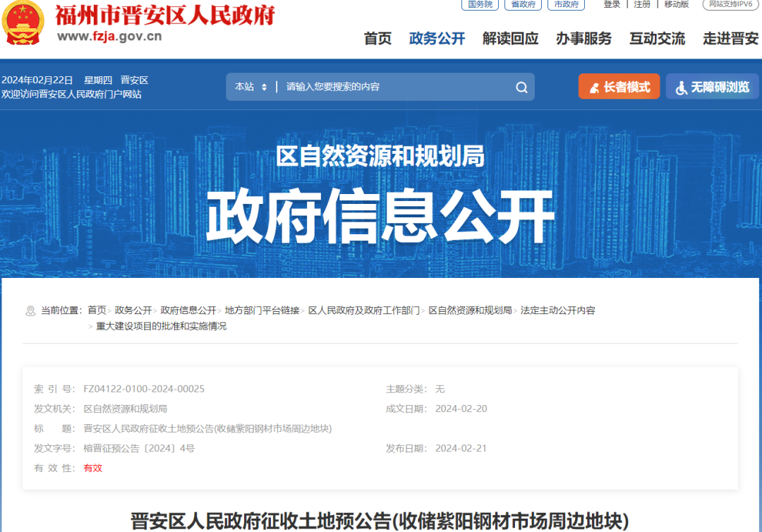This screenshot has height=532, width=762.
Task: Click the national emblem logo
Action: click(23, 22)
